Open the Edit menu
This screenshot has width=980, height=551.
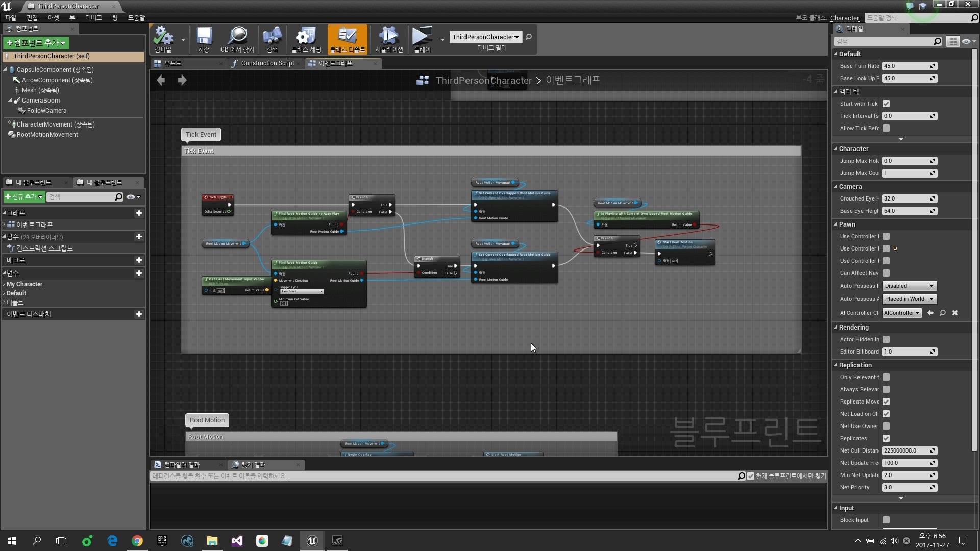click(32, 18)
